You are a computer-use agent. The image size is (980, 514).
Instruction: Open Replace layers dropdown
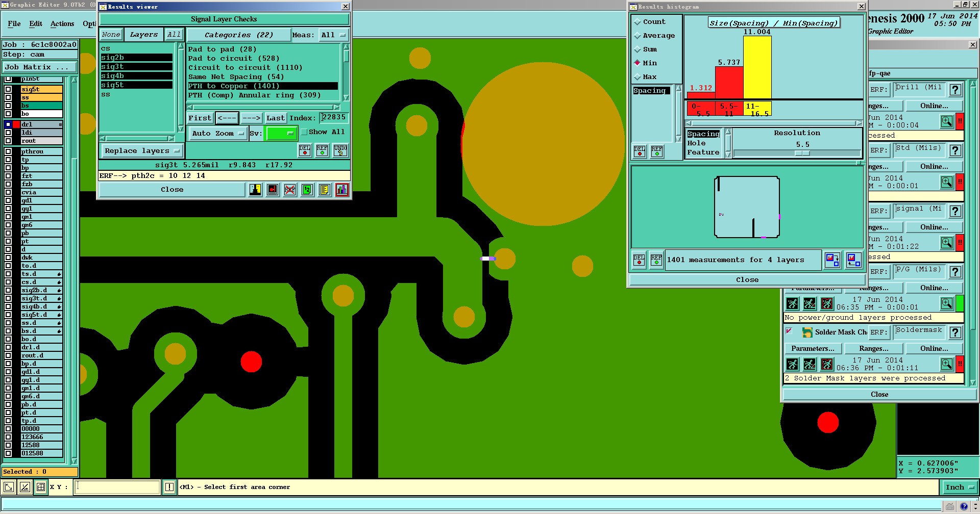[141, 151]
